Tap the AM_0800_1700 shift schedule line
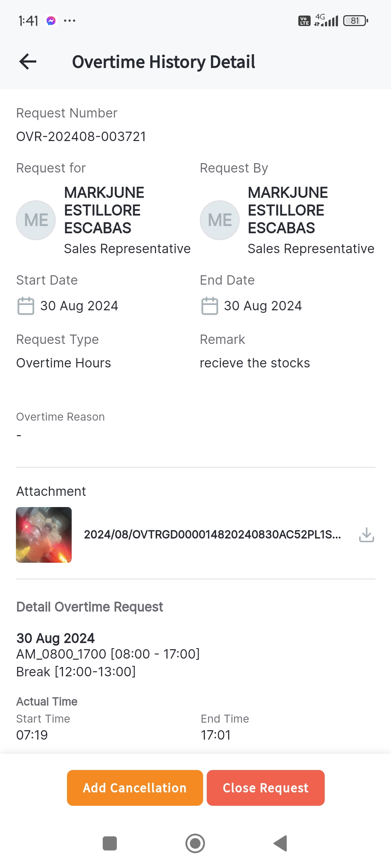The image size is (391, 868). coord(108,654)
